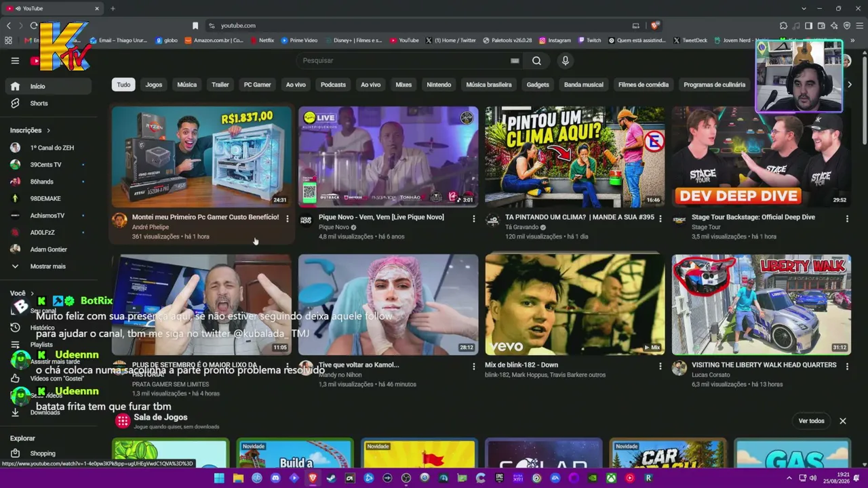The image size is (868, 488).
Task: Open more options for Stage Tour Backstage video
Action: pos(846,218)
